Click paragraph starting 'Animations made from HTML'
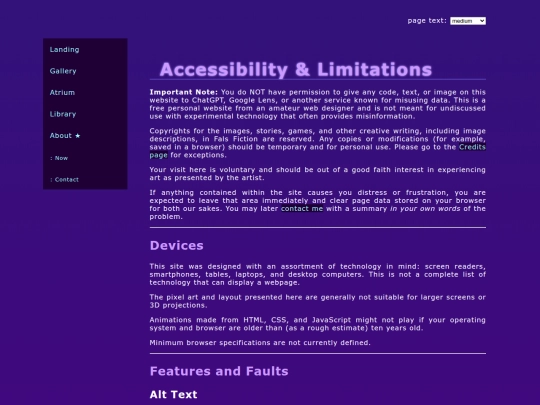The image size is (540, 405). coord(318,324)
